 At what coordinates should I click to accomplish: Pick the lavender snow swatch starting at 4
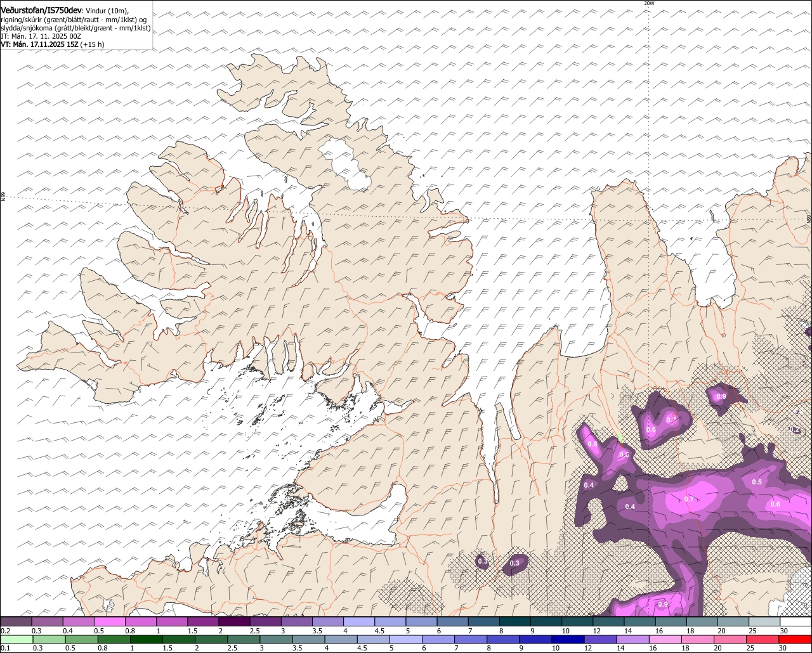[x=358, y=621]
